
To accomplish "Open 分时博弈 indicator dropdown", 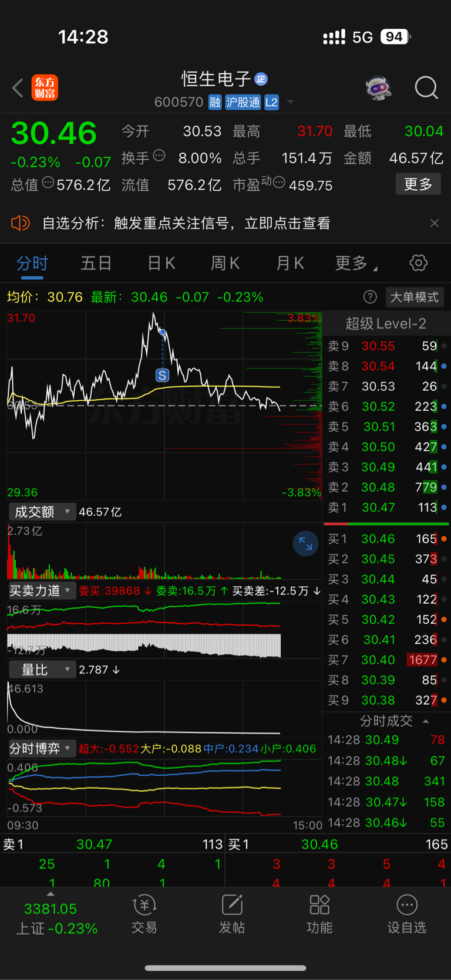I will (42, 748).
